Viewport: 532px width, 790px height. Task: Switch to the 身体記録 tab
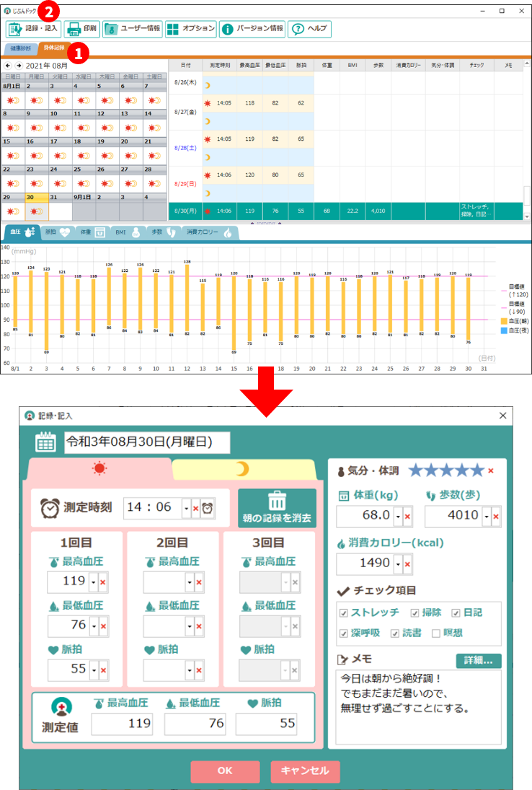tap(54, 48)
